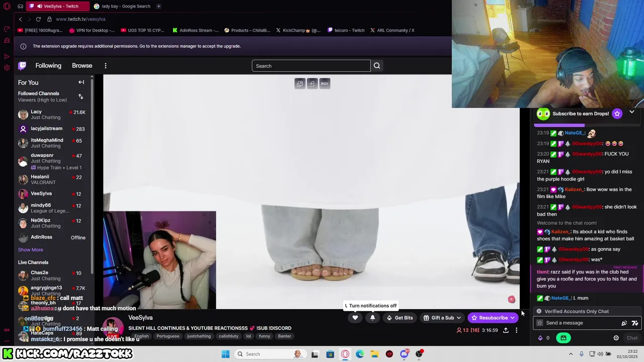This screenshot has width=644, height=362.
Task: Click the magnifier search button on Twitch
Action: coord(377,66)
